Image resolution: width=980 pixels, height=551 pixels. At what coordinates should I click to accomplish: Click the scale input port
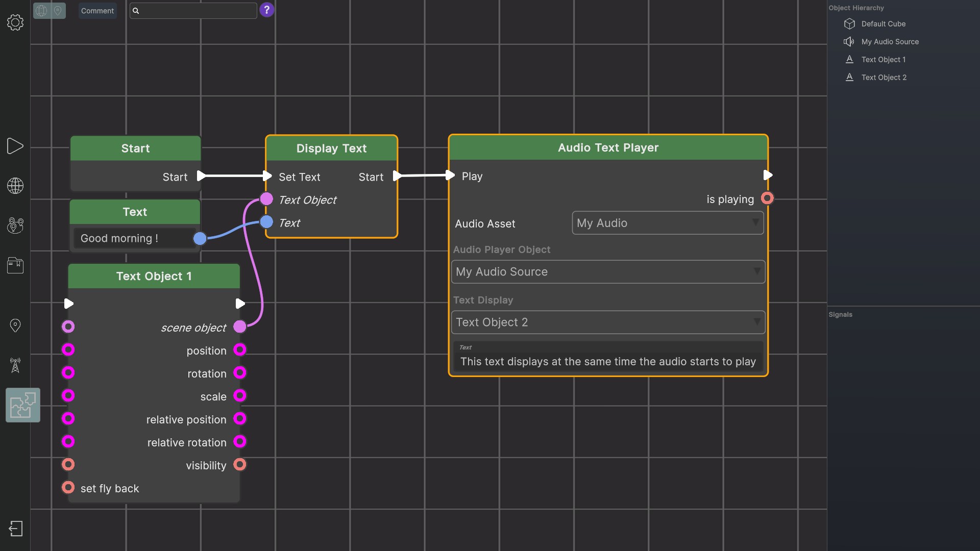point(68,395)
